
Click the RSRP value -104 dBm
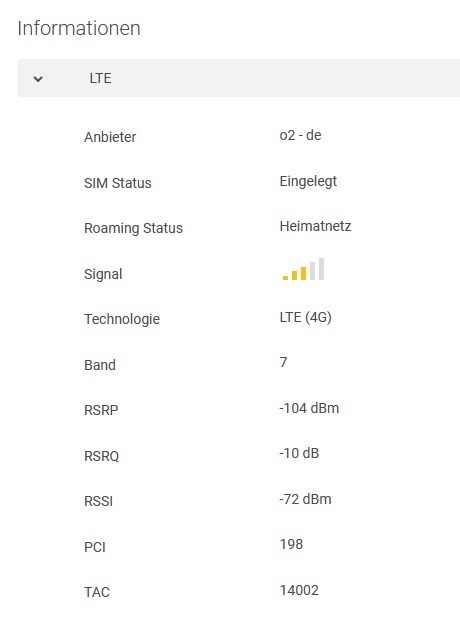pos(309,408)
